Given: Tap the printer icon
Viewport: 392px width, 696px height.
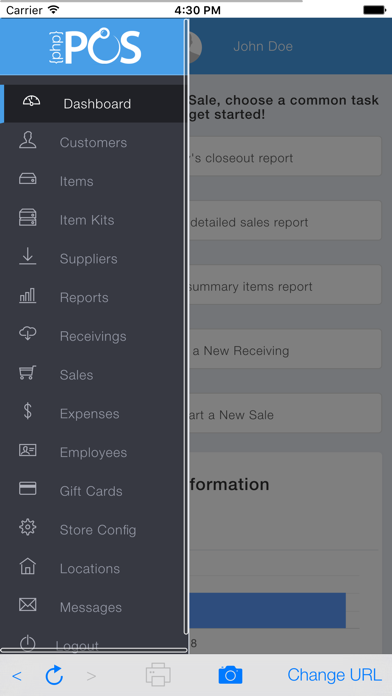Looking at the screenshot, I should 158,675.
